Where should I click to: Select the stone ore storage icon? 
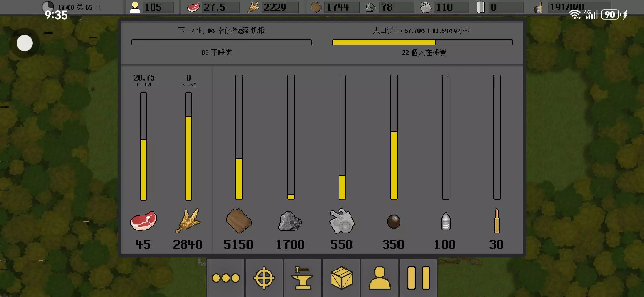[290, 222]
